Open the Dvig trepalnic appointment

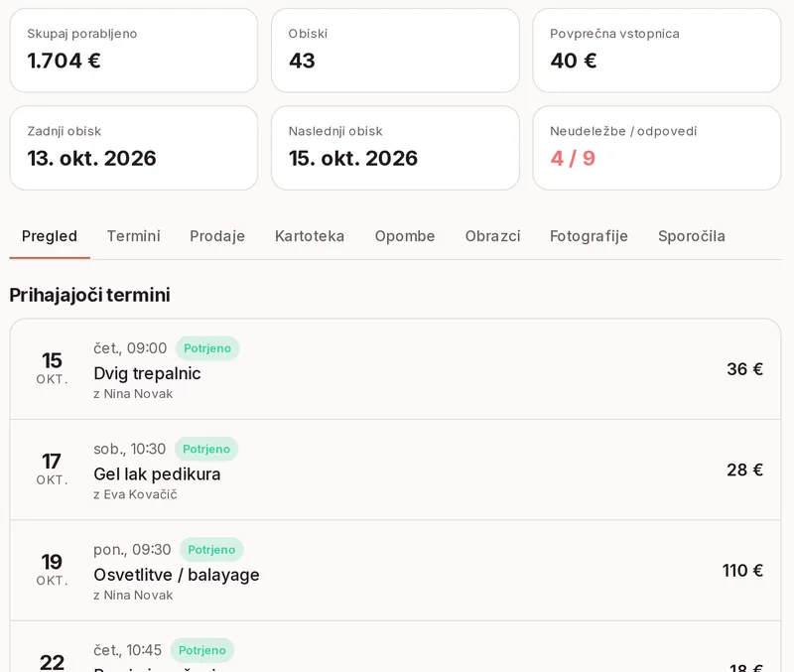(395, 369)
